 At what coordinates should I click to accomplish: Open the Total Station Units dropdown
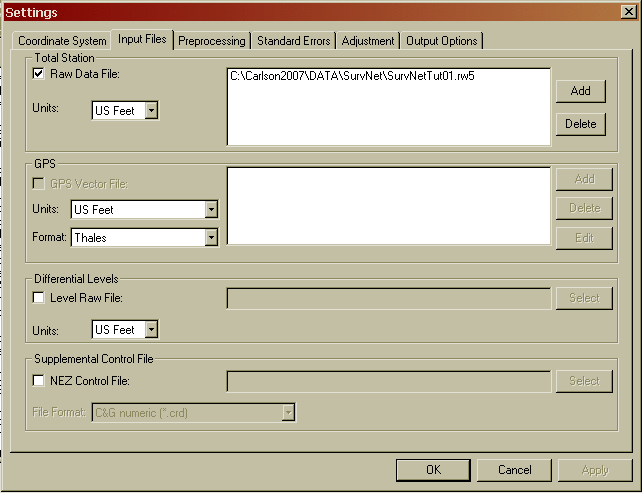(125, 111)
